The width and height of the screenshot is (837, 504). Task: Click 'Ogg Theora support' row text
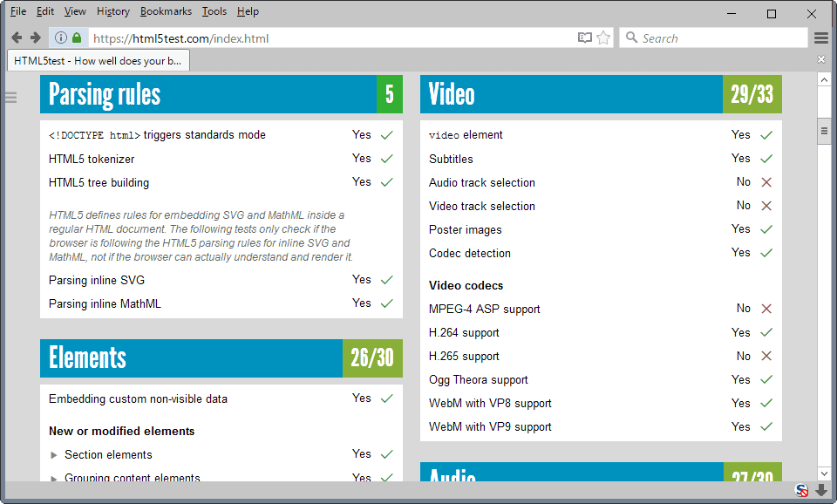click(x=479, y=379)
